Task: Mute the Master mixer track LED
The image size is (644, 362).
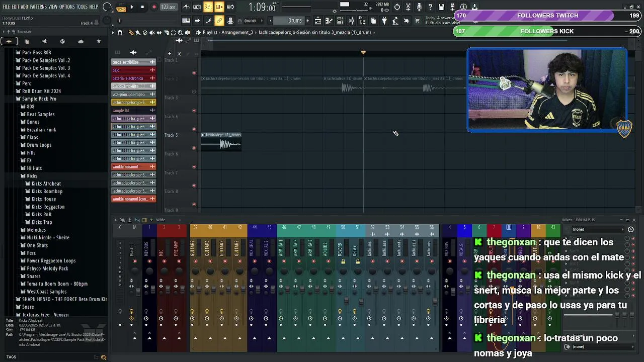Action: [x=134, y=261]
